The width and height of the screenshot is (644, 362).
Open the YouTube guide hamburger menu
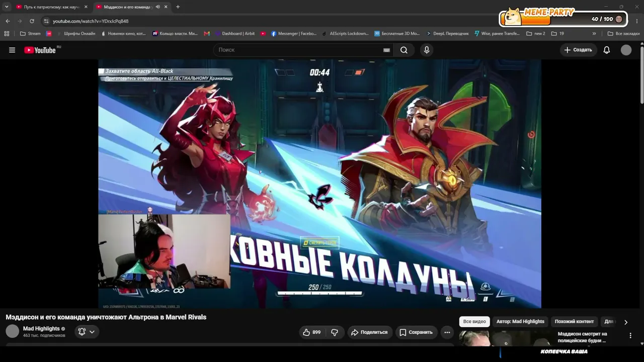pyautogui.click(x=12, y=50)
